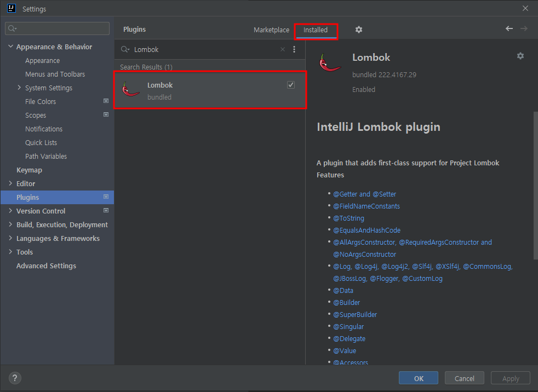Image resolution: width=538 pixels, height=392 pixels.
Task: Click the 'Search Results (1)' label
Action: [x=146, y=67]
